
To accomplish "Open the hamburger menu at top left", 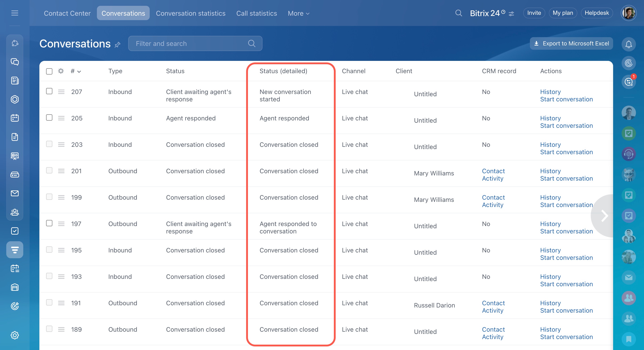I will [15, 13].
